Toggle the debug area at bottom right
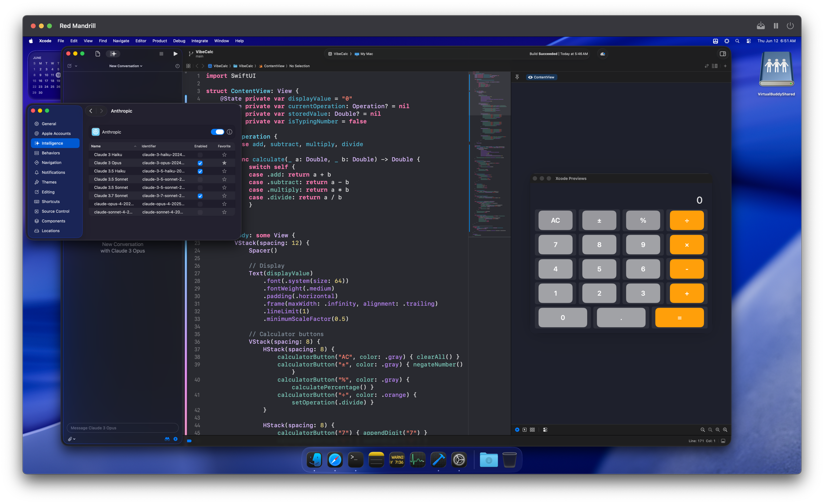This screenshot has height=504, width=824. [723, 441]
